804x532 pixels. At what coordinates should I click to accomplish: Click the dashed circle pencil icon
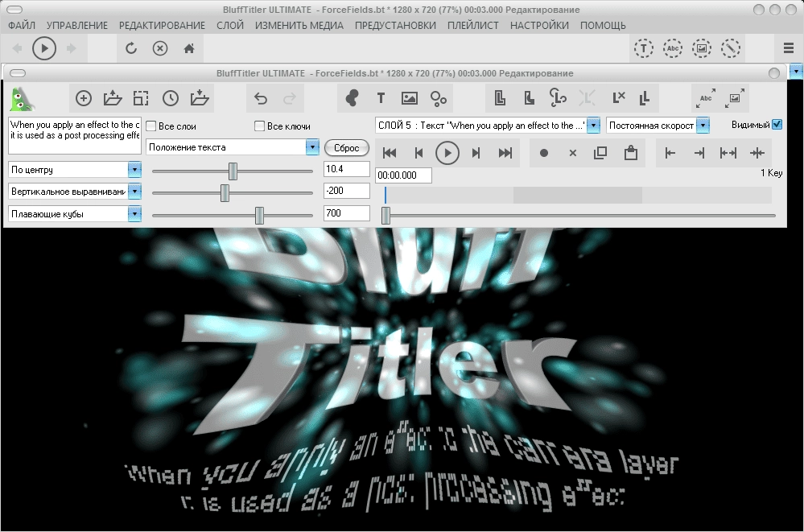(731, 48)
